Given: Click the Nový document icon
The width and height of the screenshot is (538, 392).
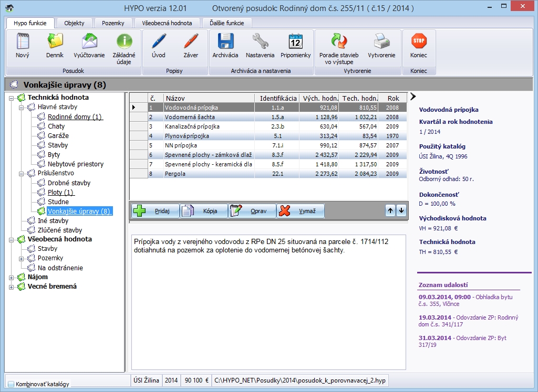Looking at the screenshot, I should [22, 41].
